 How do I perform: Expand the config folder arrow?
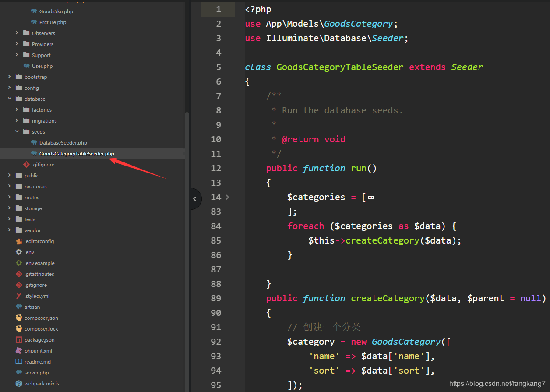coord(9,88)
